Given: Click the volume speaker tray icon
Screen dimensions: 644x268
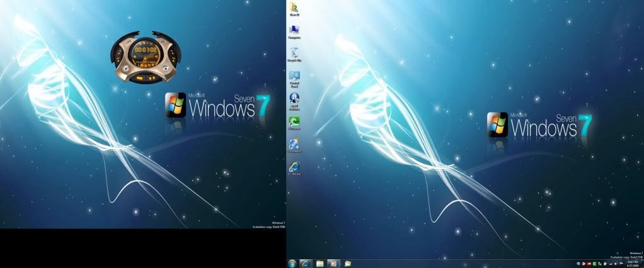Looking at the screenshot, I should point(616,264).
